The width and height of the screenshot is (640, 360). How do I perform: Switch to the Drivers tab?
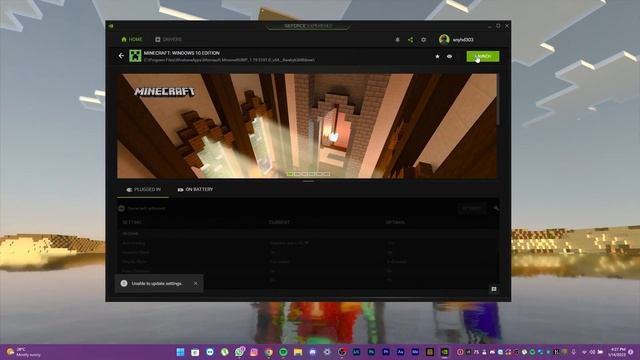pyautogui.click(x=168, y=40)
